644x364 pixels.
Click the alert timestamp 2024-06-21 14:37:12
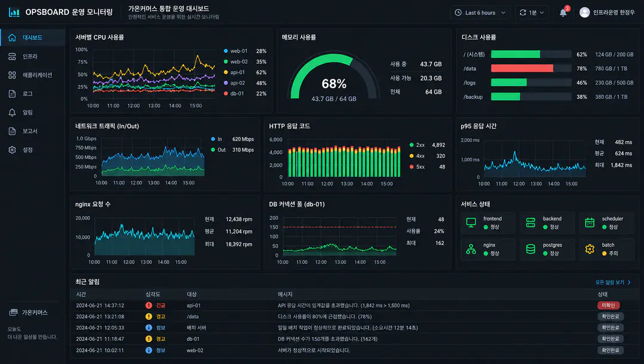[x=100, y=305]
